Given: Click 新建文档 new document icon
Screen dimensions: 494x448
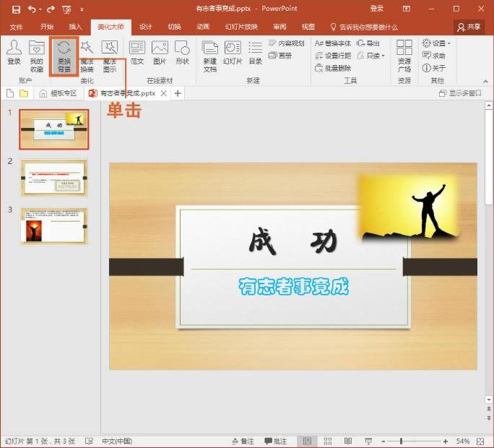Looking at the screenshot, I should [x=210, y=56].
